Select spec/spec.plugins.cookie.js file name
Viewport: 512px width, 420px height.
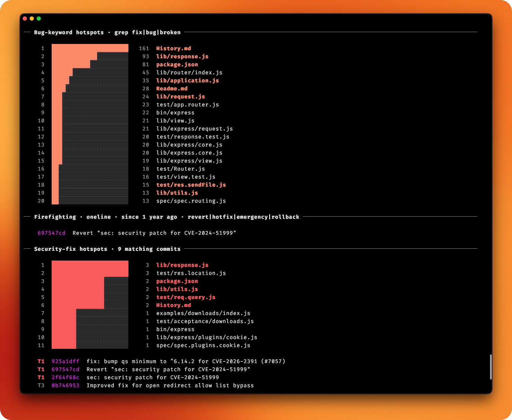point(203,345)
